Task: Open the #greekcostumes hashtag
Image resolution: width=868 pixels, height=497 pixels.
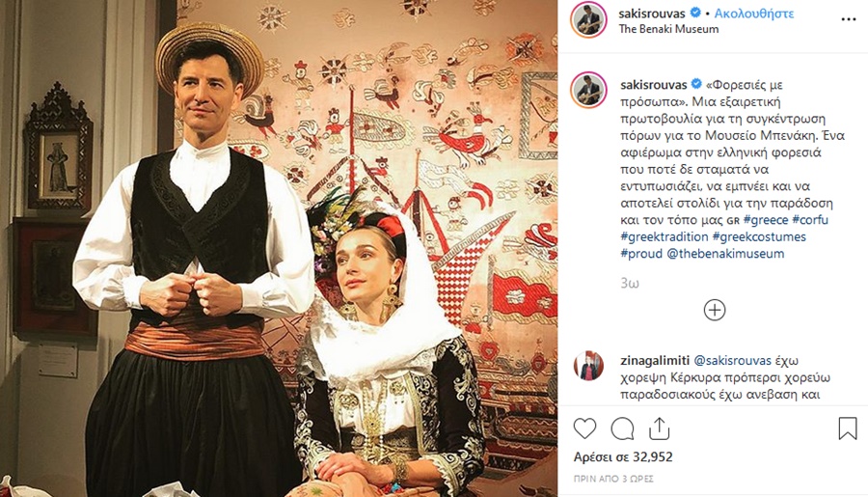Action: (759, 236)
